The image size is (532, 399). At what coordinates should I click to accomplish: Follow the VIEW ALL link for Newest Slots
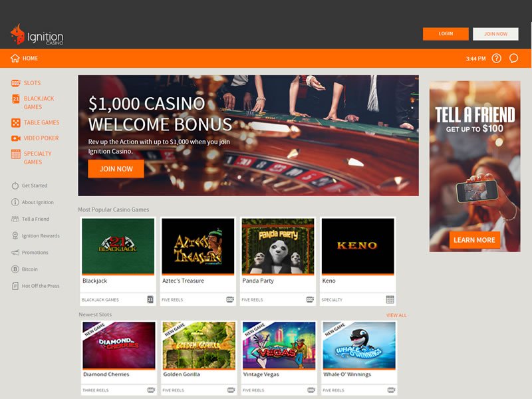click(x=396, y=315)
